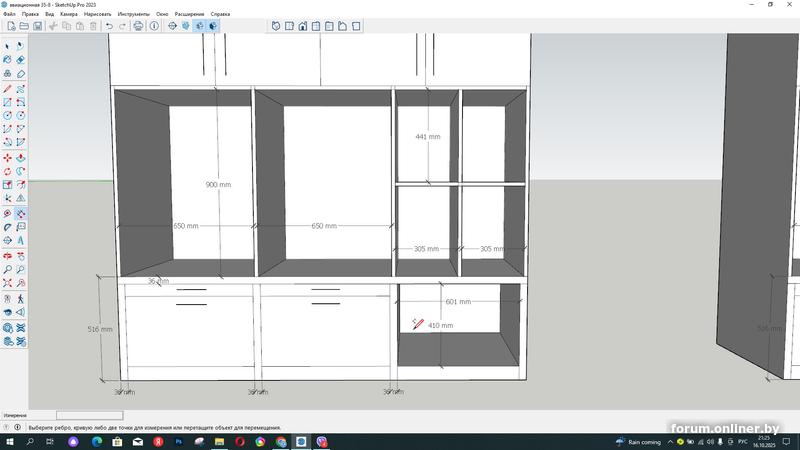Select the Protractor tool

[x=7, y=227]
